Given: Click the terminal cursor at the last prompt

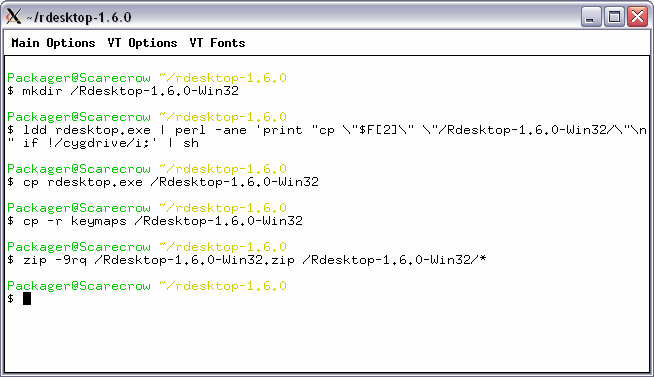Looking at the screenshot, I should click(x=27, y=299).
